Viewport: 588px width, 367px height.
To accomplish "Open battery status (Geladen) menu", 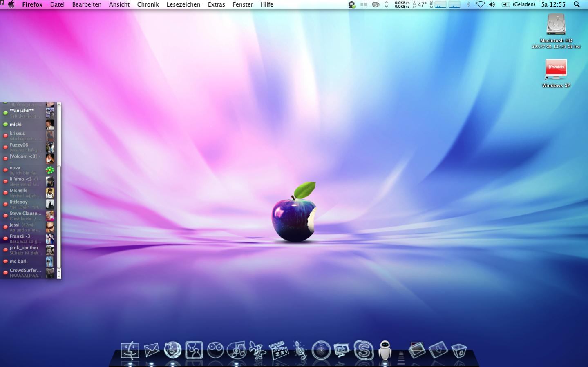I will (x=518, y=4).
